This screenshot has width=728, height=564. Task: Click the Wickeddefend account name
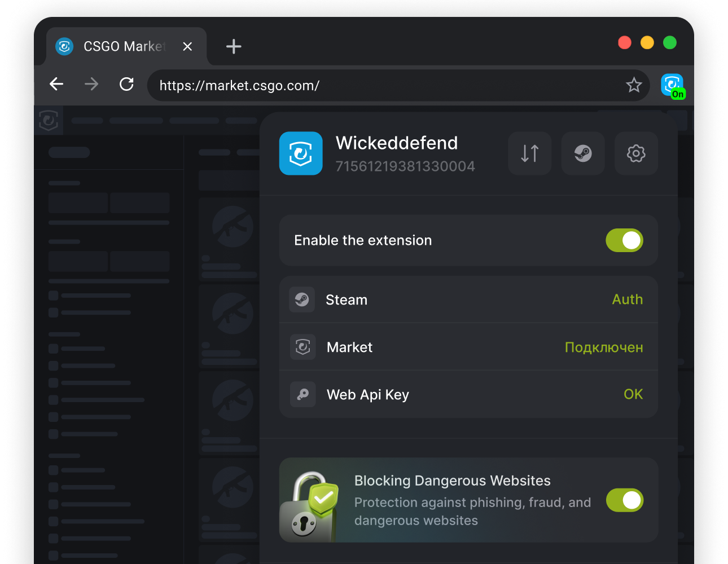[x=397, y=143]
